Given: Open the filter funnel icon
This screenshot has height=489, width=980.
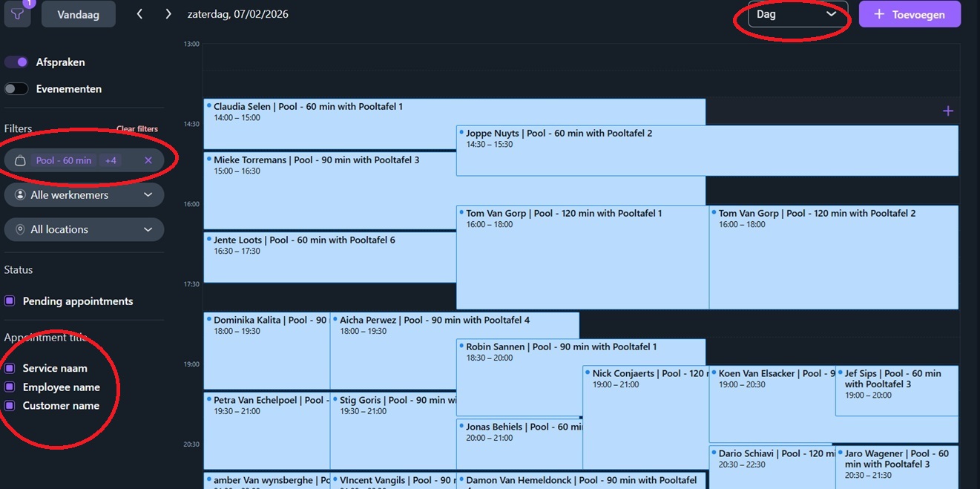Looking at the screenshot, I should point(17,14).
